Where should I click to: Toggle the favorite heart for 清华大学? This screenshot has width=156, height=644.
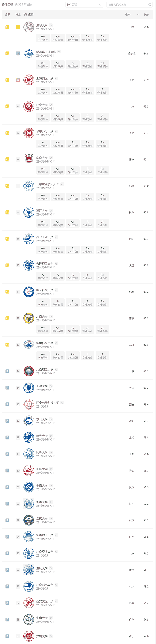point(51,26)
